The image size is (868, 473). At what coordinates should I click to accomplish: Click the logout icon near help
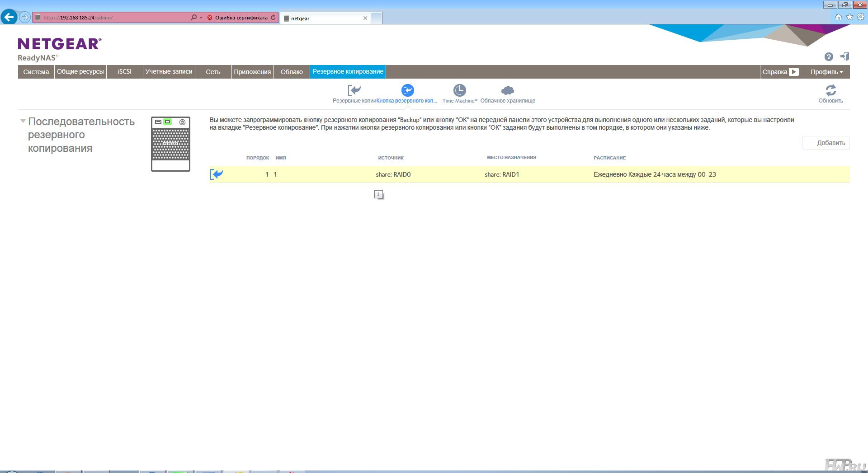pos(844,56)
